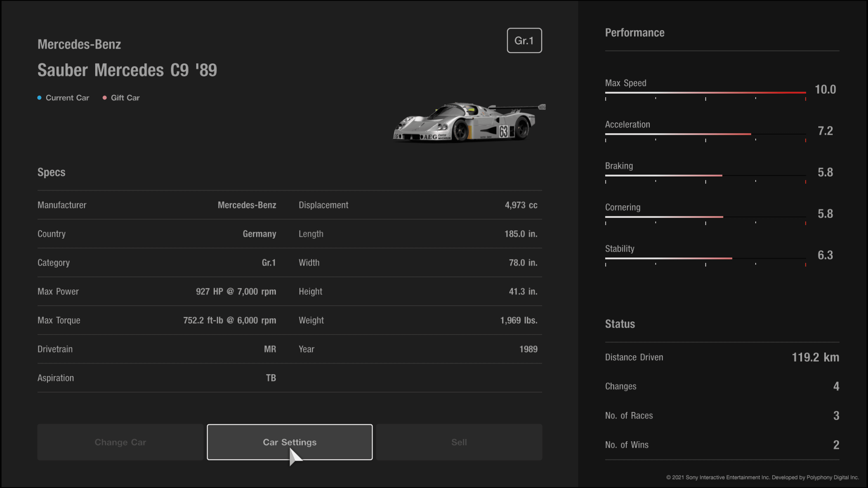Click the Max Torque value '752.2 ft-lb @ 6,000 rpm'

(229, 320)
